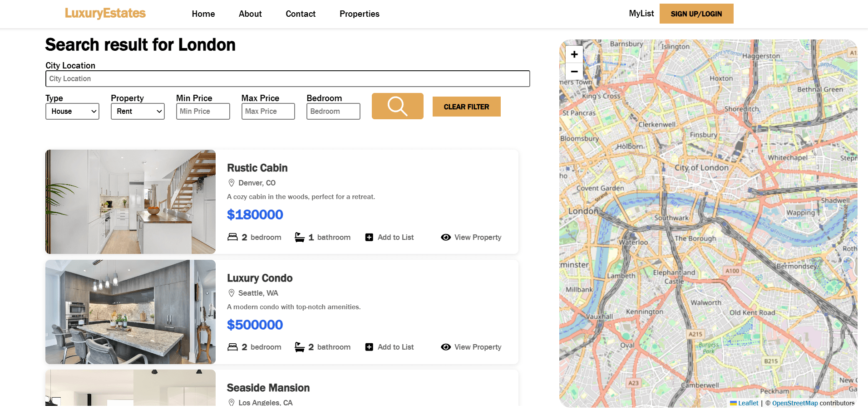
Task: Click the $180000 price
Action: point(255,214)
